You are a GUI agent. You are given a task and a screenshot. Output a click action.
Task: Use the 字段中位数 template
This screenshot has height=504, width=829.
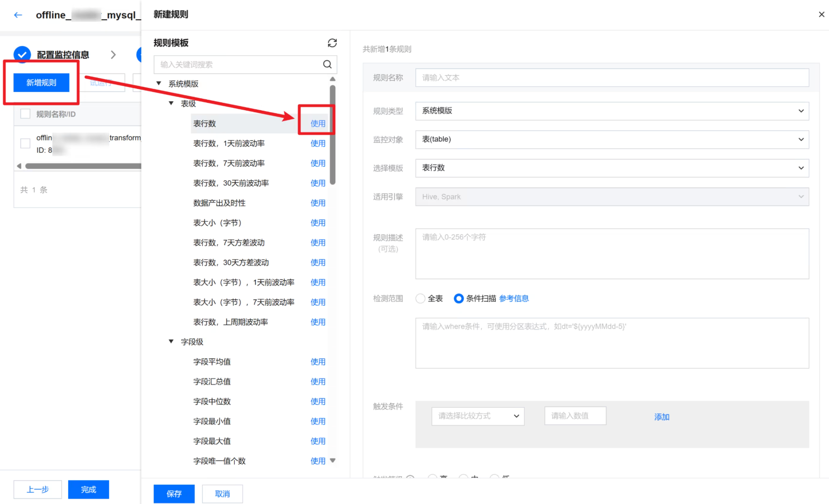pyautogui.click(x=318, y=401)
